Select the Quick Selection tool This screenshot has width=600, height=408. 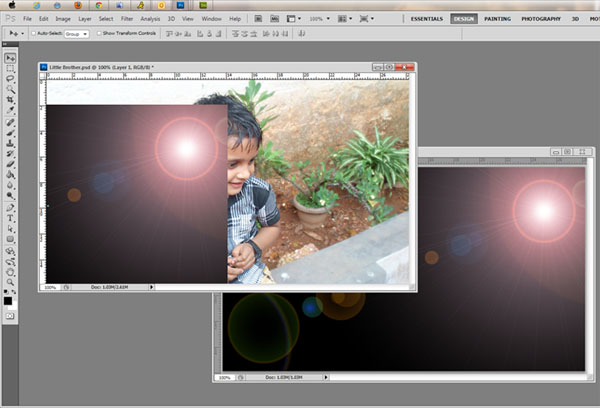coord(10,90)
